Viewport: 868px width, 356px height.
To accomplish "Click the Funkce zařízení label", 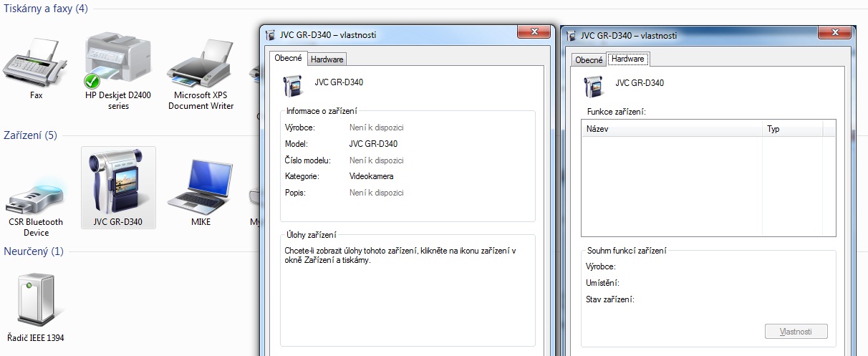I will click(617, 112).
